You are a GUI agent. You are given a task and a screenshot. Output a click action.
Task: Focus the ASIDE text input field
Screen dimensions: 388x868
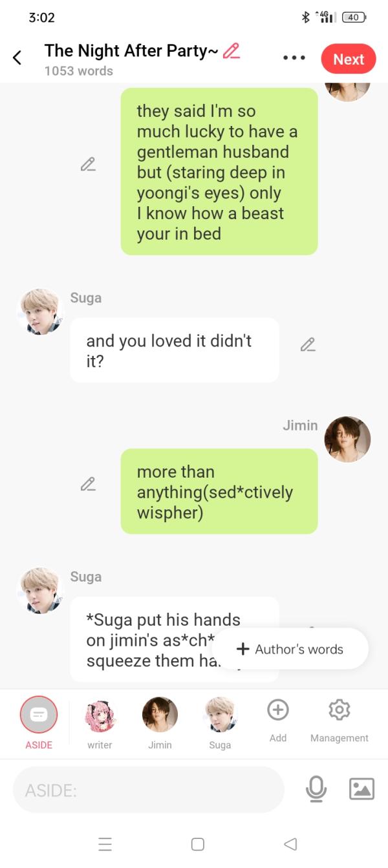(149, 789)
